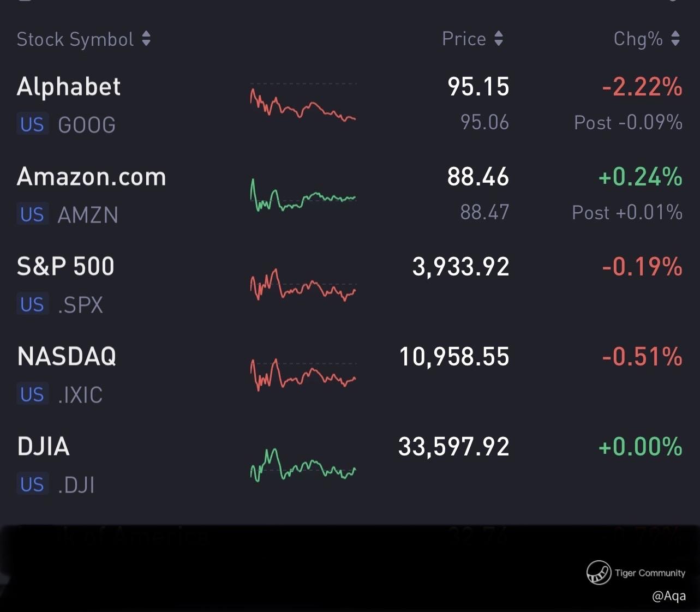The image size is (700, 612).
Task: Click the US badge beside .IXIC
Action: tap(32, 394)
